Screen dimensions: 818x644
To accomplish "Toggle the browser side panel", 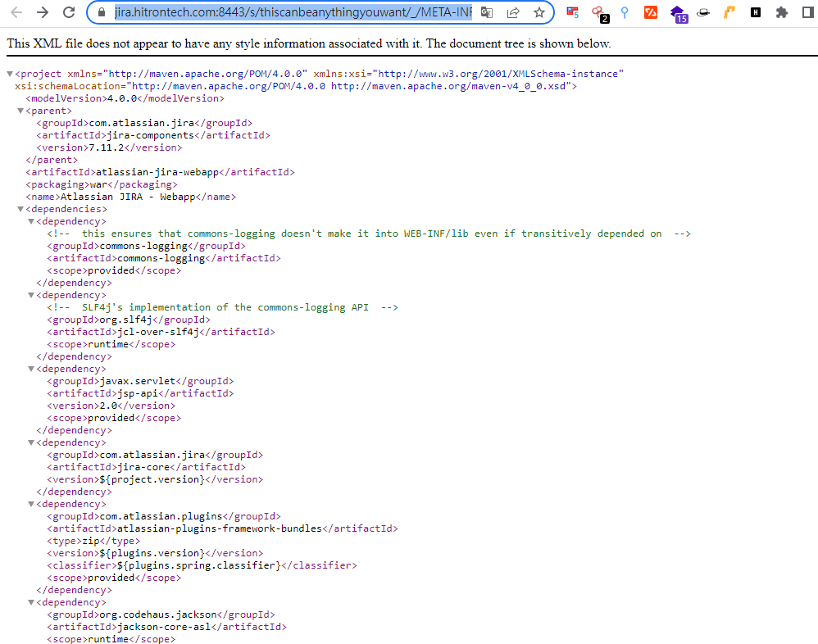I will tap(807, 12).
